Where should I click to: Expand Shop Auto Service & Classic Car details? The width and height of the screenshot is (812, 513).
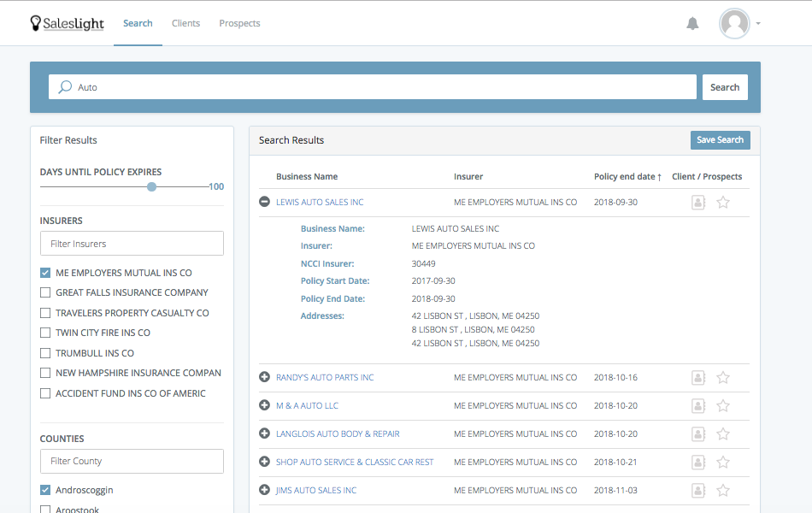(265, 462)
